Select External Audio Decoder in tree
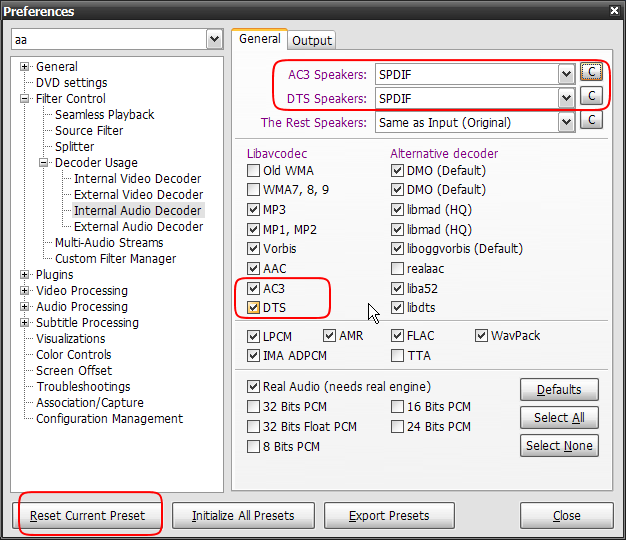 click(138, 227)
